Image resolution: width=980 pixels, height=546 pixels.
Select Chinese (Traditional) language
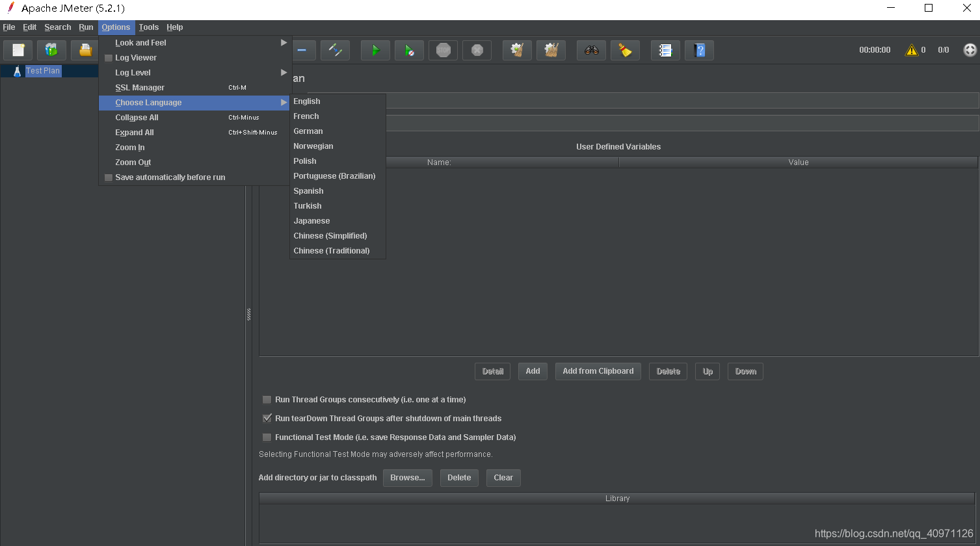pyautogui.click(x=338, y=251)
